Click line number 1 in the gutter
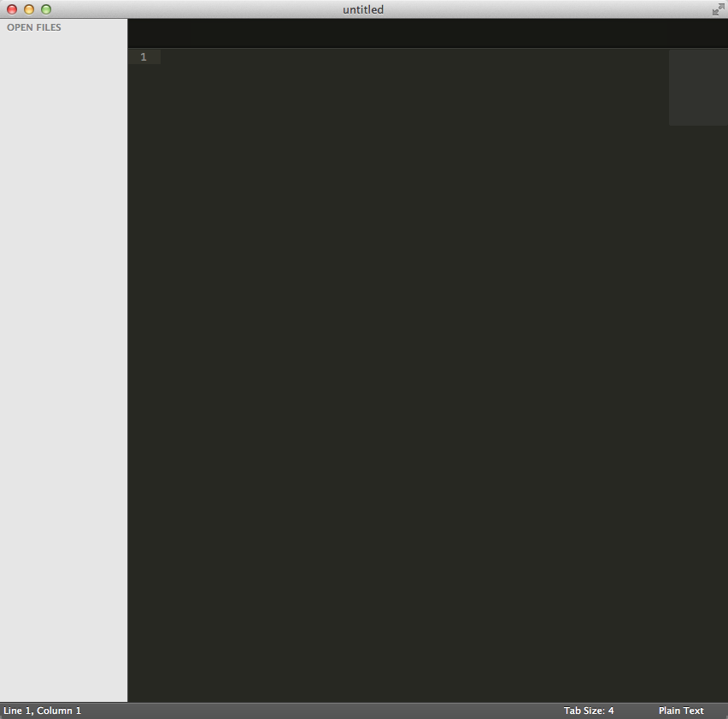The width and height of the screenshot is (728, 719). pos(144,57)
